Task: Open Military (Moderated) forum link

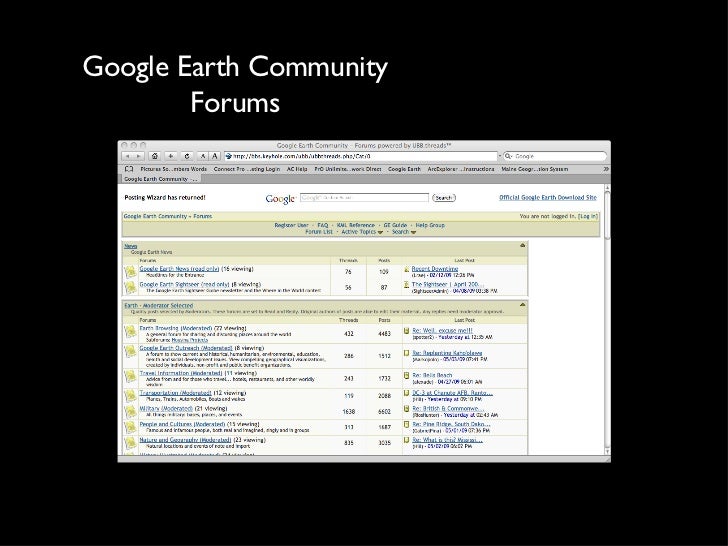Action: click(166, 409)
